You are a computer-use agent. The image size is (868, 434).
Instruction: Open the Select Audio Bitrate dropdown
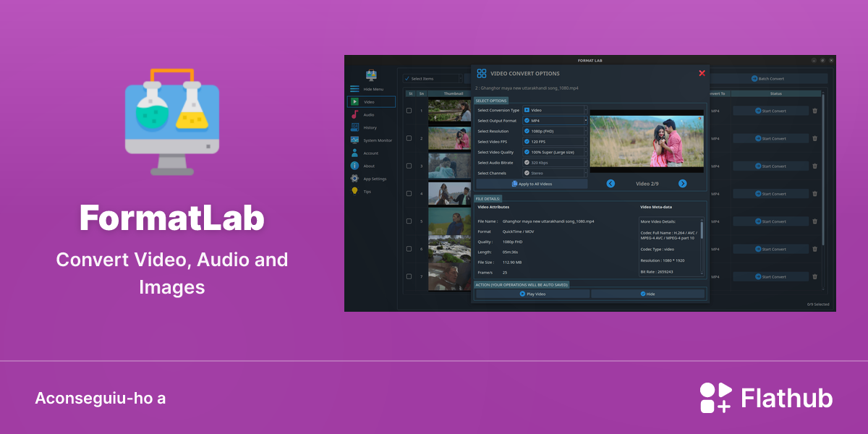(556, 163)
